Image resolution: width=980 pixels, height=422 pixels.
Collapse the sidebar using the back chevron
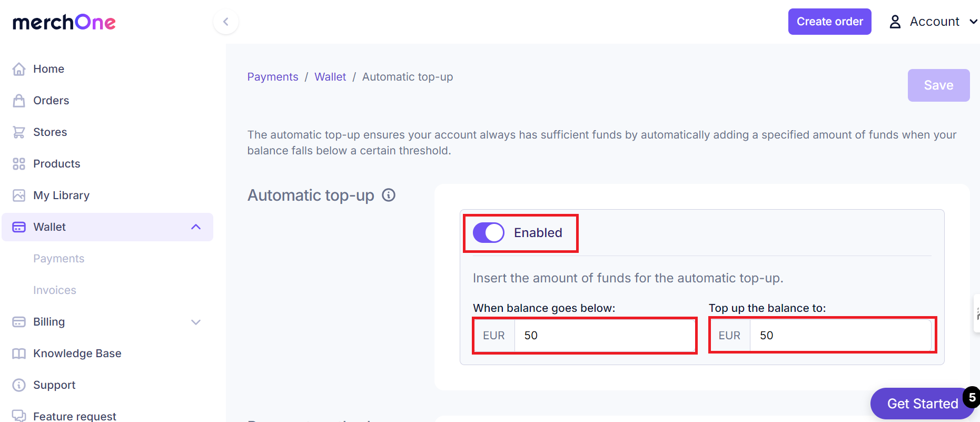pyautogui.click(x=226, y=22)
